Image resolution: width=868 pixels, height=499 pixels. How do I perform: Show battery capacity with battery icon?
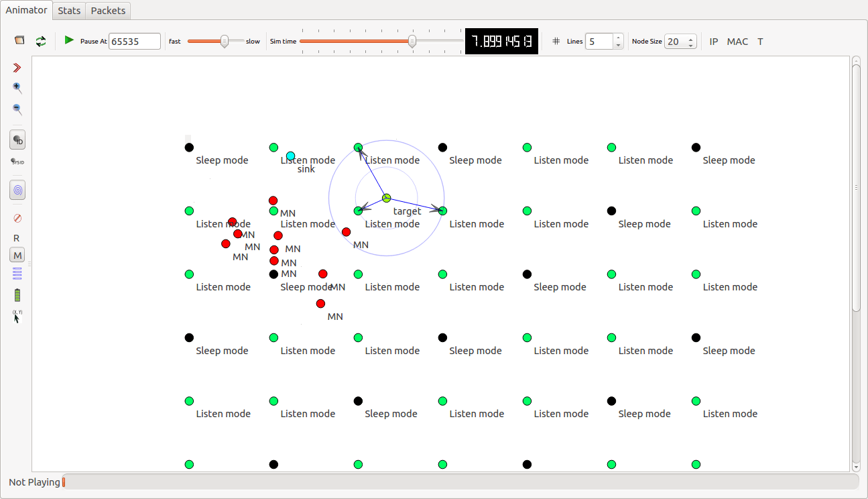coord(17,295)
